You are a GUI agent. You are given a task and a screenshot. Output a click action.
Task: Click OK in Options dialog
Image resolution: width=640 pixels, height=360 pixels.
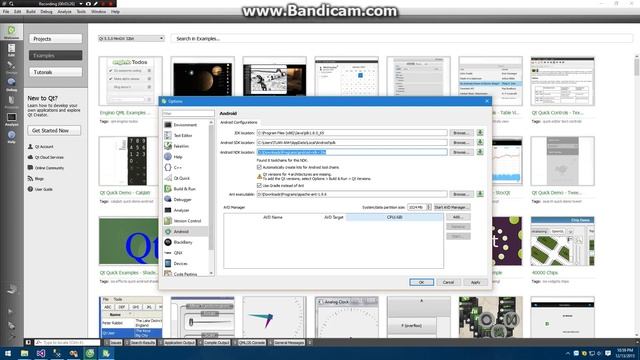[421, 282]
